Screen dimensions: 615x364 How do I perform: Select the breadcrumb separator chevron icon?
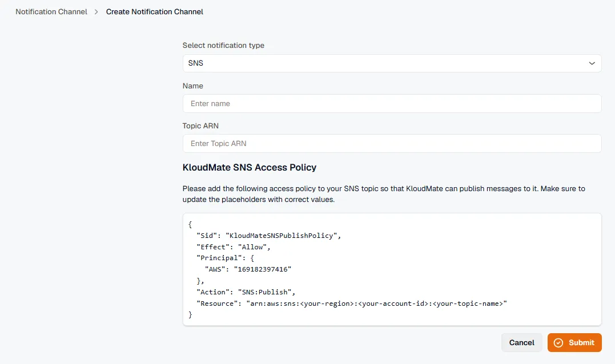click(96, 12)
